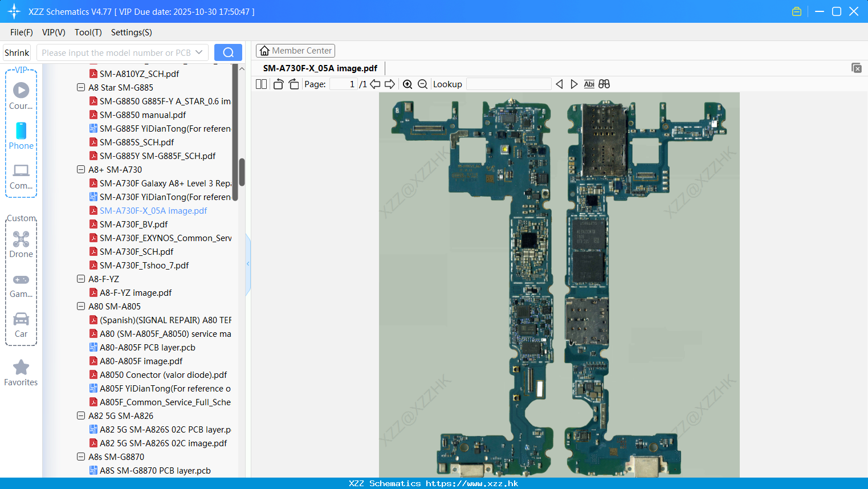
Task: Click scroll-up arrow of file tree
Action: point(242,69)
